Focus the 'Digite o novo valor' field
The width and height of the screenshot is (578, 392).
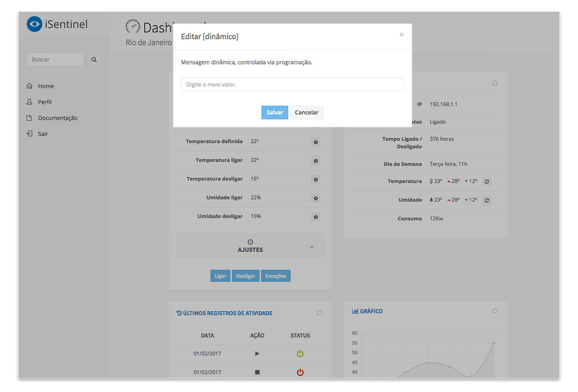click(x=292, y=84)
